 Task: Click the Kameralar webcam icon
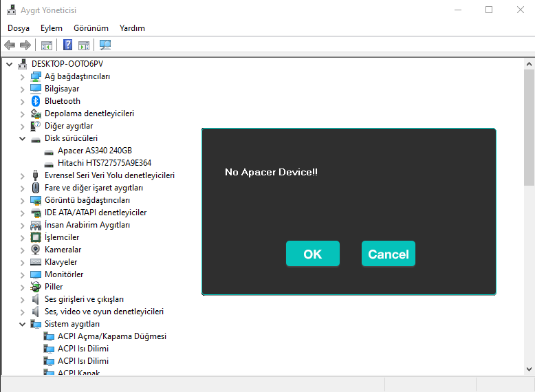[35, 250]
